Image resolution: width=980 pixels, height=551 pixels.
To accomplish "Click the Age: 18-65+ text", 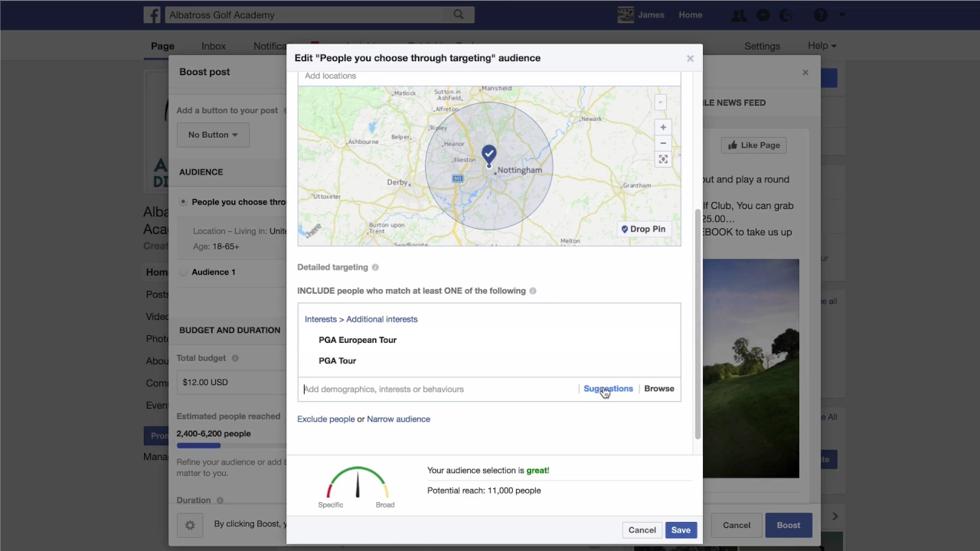I will 216,246.
